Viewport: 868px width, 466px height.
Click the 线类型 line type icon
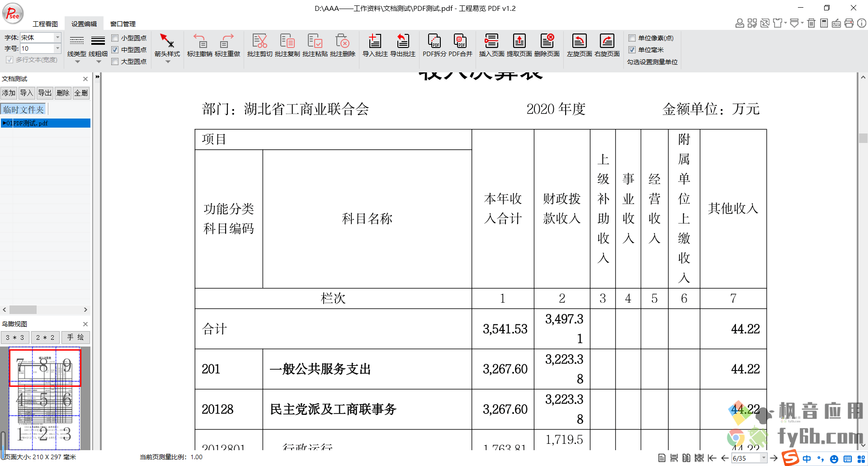[77, 41]
